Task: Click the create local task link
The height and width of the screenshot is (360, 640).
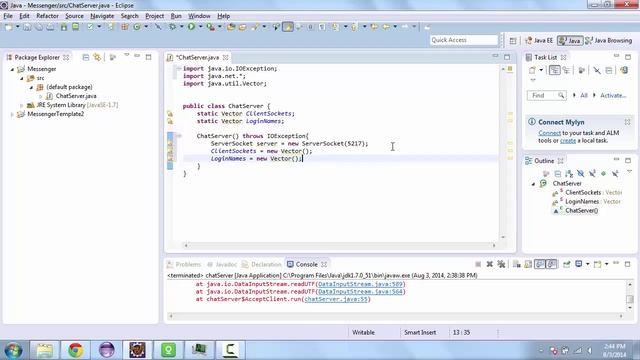Action: click(568, 141)
